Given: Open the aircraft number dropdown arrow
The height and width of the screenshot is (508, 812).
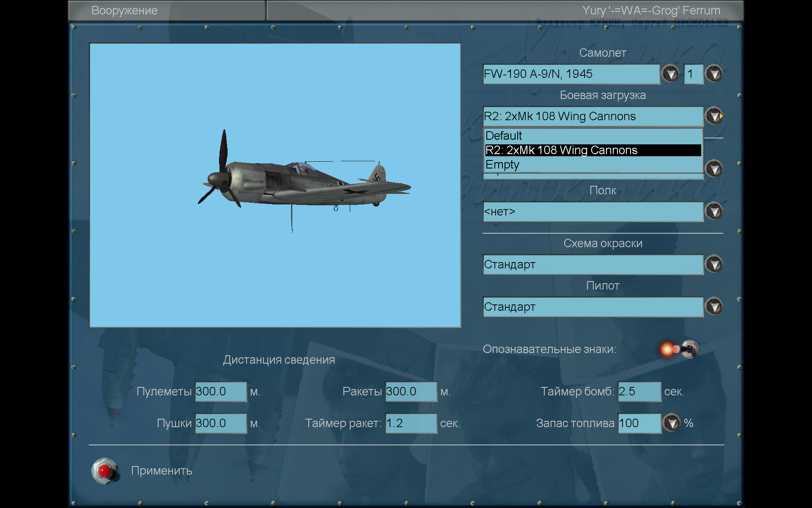Looking at the screenshot, I should point(714,74).
